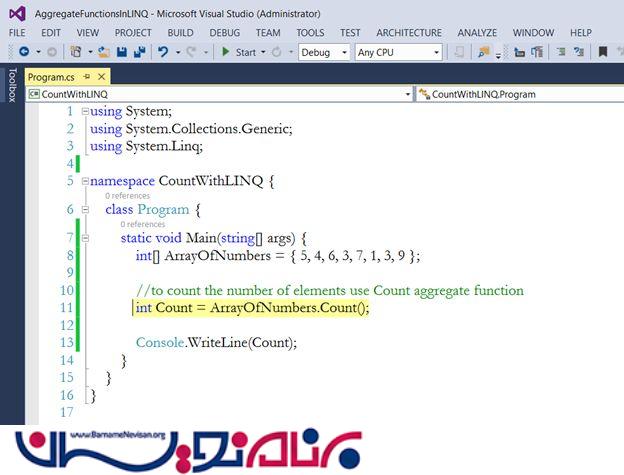Viewport: 624px width, 475px height.
Task: Open the BUILD menu
Action: 181,32
